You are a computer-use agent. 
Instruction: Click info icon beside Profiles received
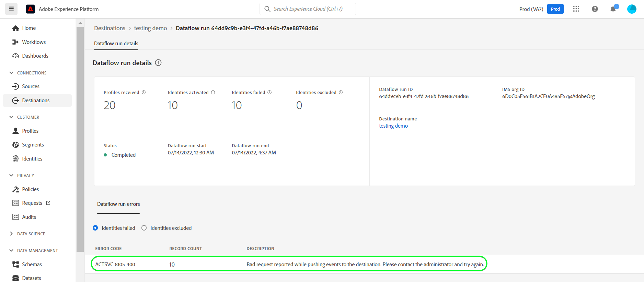pos(144,92)
